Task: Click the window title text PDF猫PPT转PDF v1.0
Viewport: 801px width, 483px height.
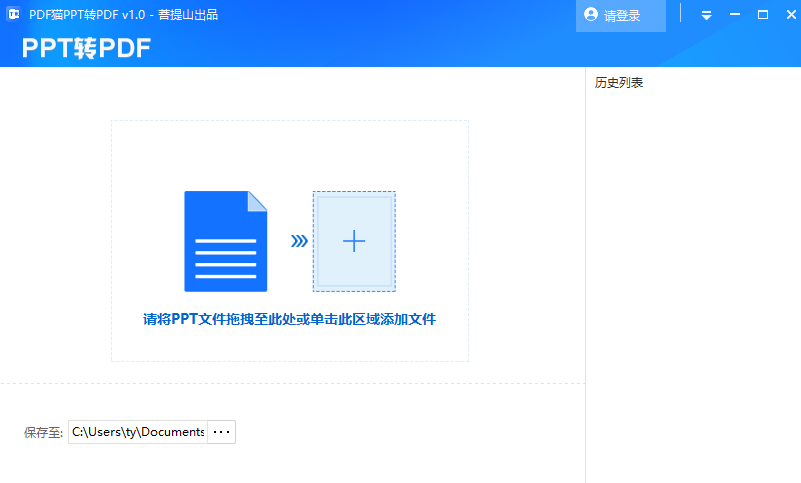Action: point(87,15)
